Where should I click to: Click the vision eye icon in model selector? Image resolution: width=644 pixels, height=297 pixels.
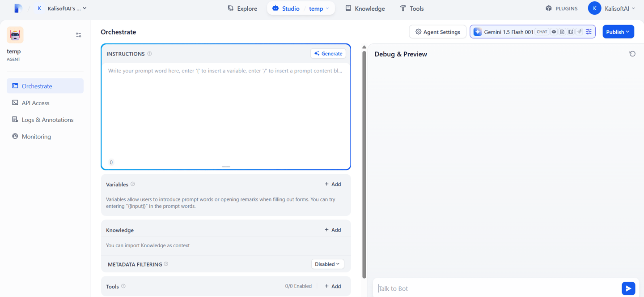point(554,32)
